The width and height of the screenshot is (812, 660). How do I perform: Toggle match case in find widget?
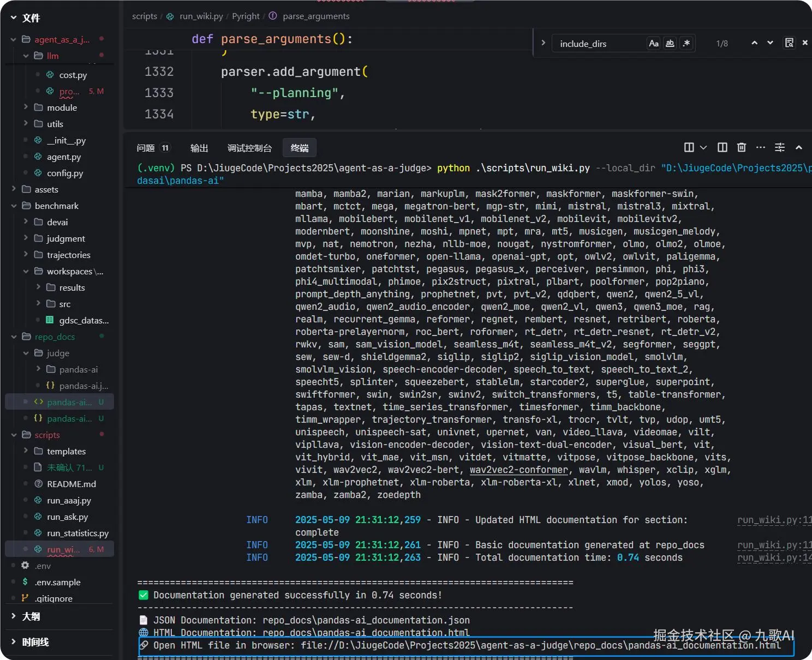pos(653,44)
